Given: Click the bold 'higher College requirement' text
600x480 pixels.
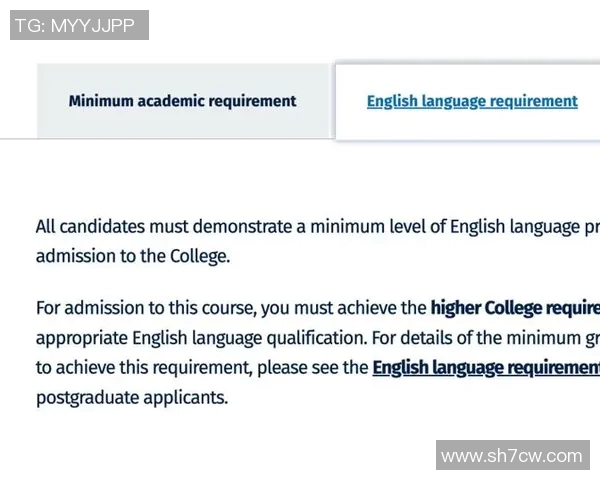Looking at the screenshot, I should point(515,307).
